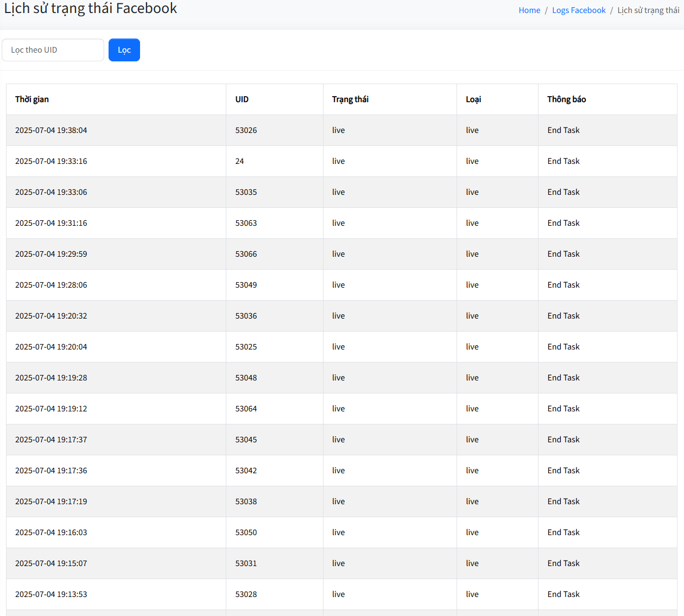Click End Task in the UID 24 row

coord(563,161)
